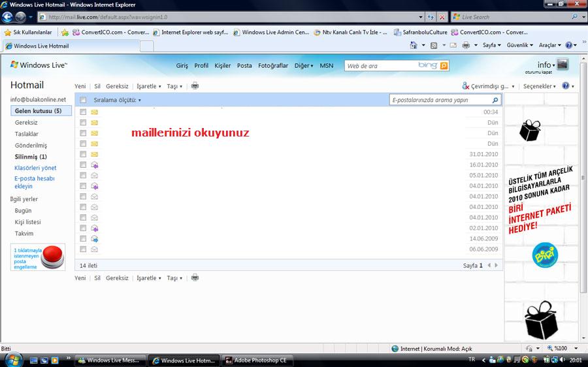Click the Live Search magnifier icon
The height and width of the screenshot is (367, 588).
point(574,17)
